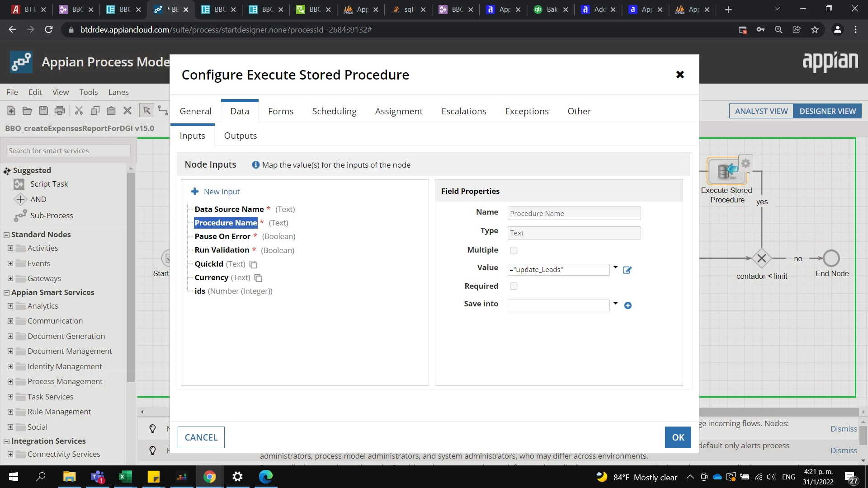The height and width of the screenshot is (488, 868).
Task: Open the File menu
Action: pyautogui.click(x=12, y=92)
